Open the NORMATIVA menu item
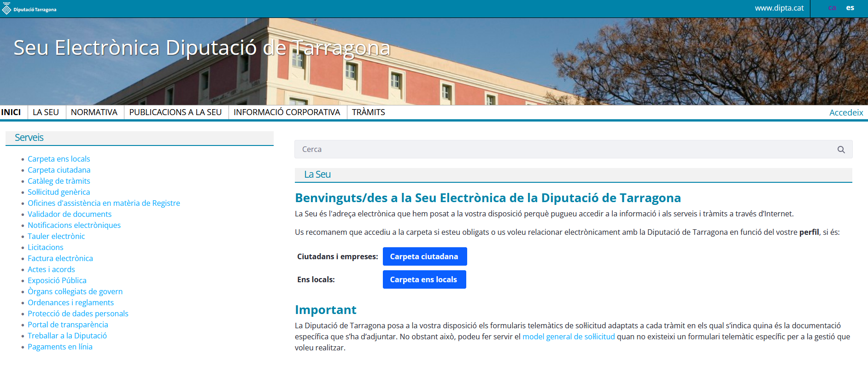The width and height of the screenshot is (868, 372). 94,112
